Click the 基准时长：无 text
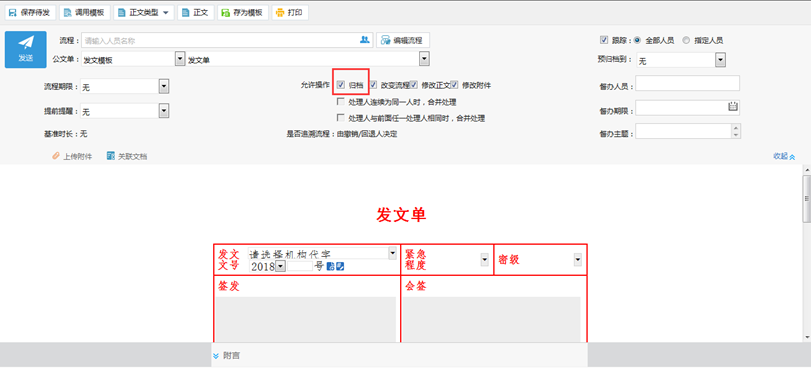 pos(65,134)
